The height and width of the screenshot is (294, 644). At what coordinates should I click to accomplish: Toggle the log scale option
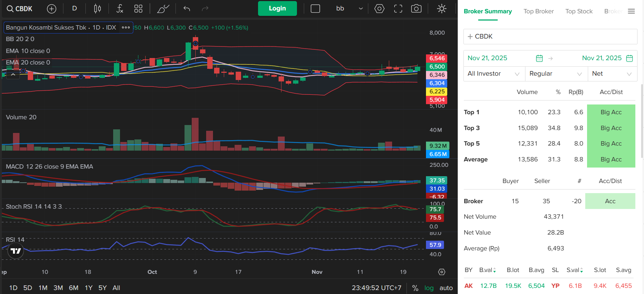[x=429, y=288]
